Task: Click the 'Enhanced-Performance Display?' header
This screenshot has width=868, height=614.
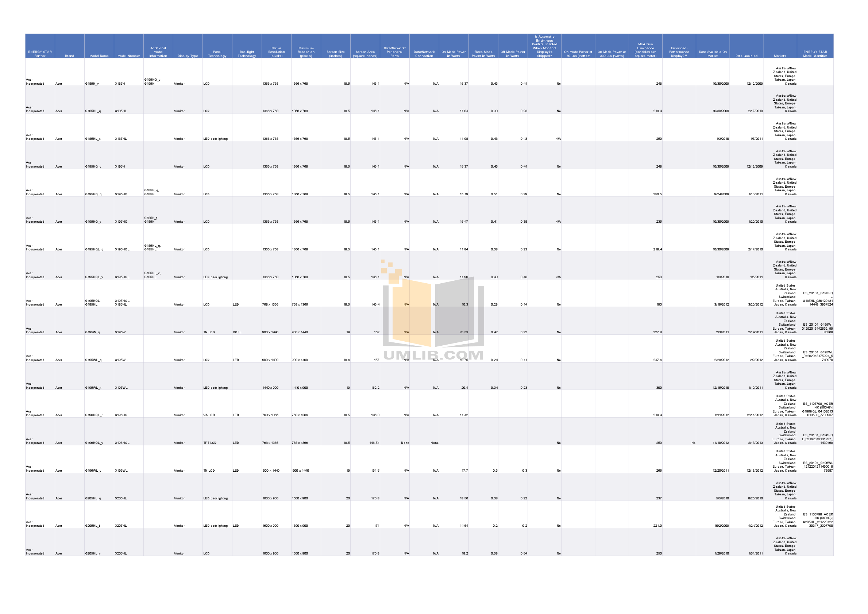Action: 679,52
